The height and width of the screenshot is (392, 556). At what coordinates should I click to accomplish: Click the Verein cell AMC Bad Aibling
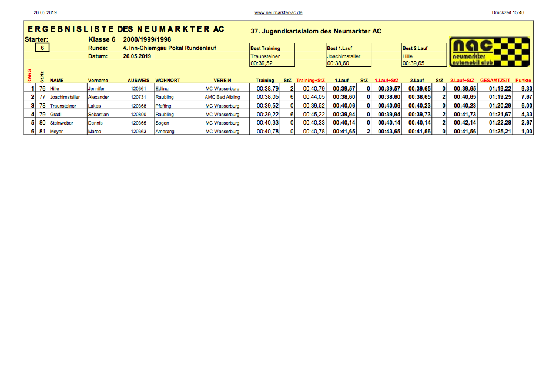(222, 97)
